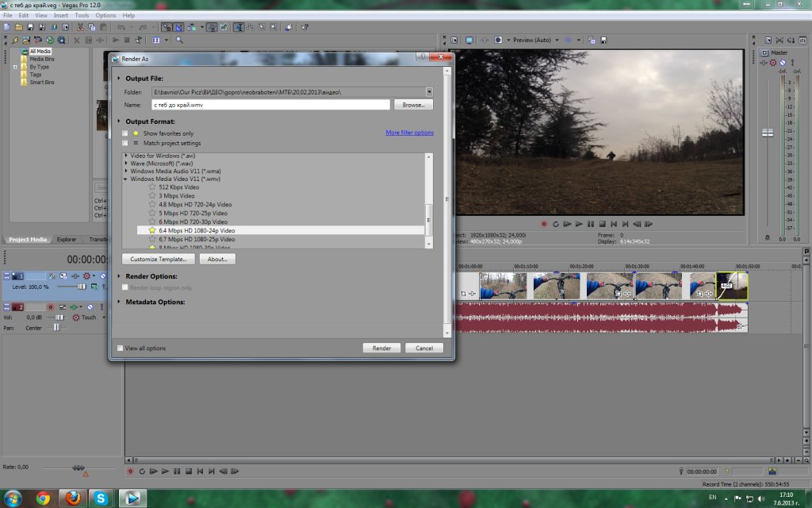Click the Master volume fader handle

768,133
